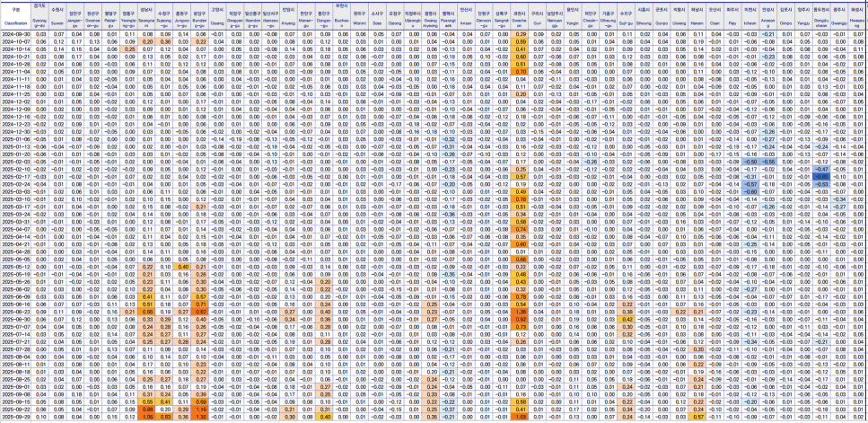This screenshot has height=423, width=868.
Task: Click Bundang-gu value 0.69 on 2025-09-15
Action: 200,402
